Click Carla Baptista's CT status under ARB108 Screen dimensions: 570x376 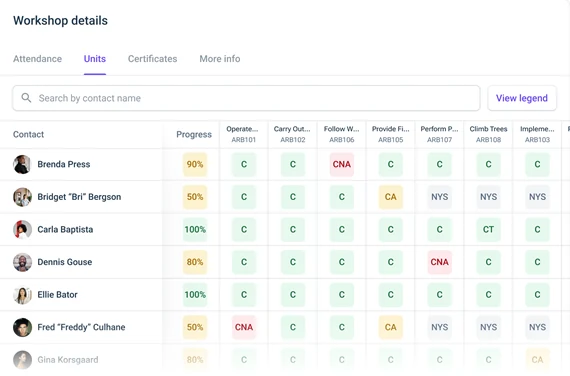click(488, 229)
